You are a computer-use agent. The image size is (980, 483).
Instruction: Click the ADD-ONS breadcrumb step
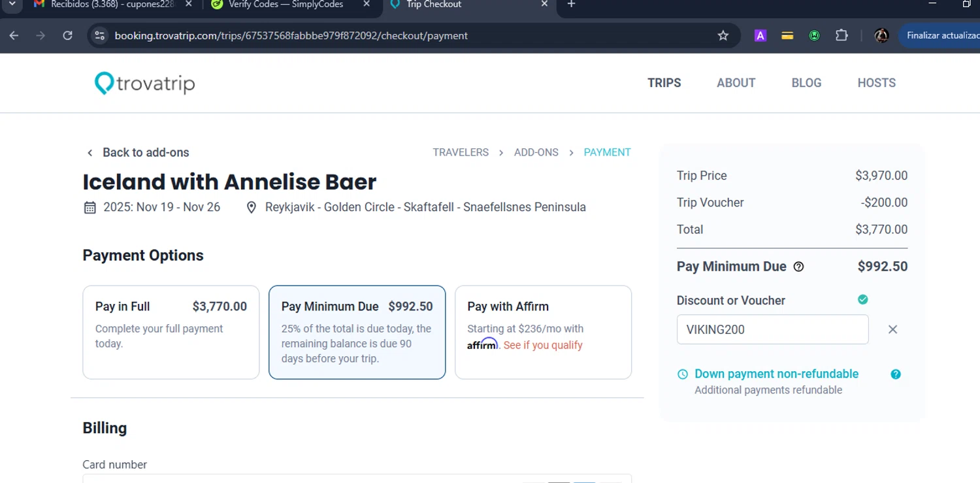coord(536,152)
